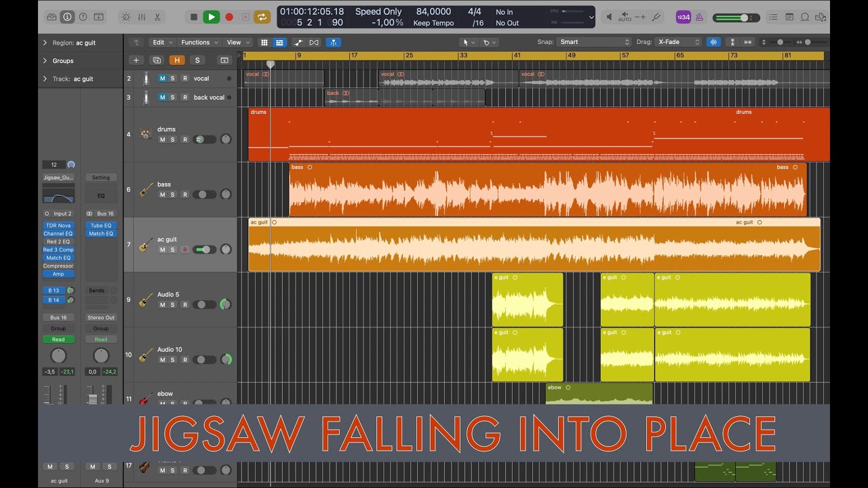
Task: Open the Mixer faders button
Action: pos(142,17)
